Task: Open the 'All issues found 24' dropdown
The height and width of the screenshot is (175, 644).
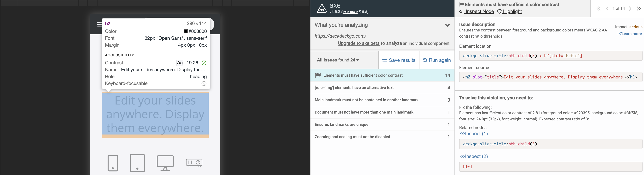Action: click(338, 60)
